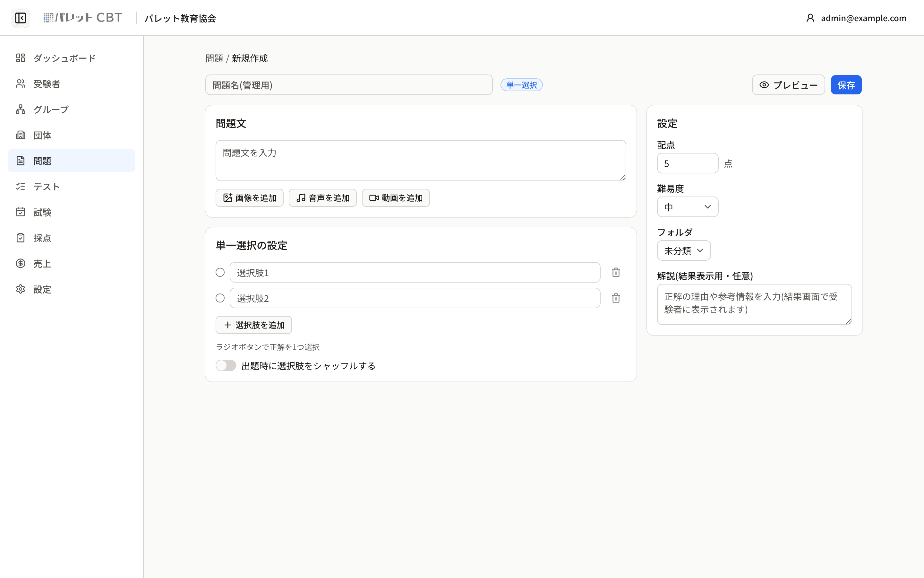
Task: Open 売上 in the sidebar
Action: tap(72, 263)
